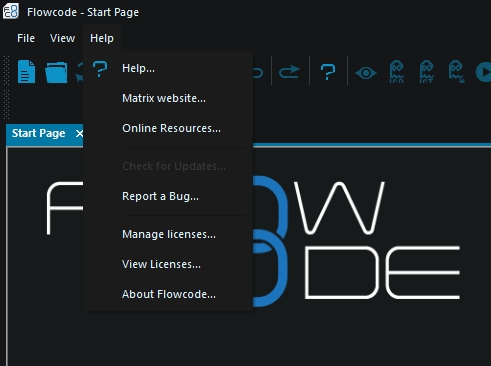
Task: Click the Play run icon in the toolbar
Action: click(484, 72)
